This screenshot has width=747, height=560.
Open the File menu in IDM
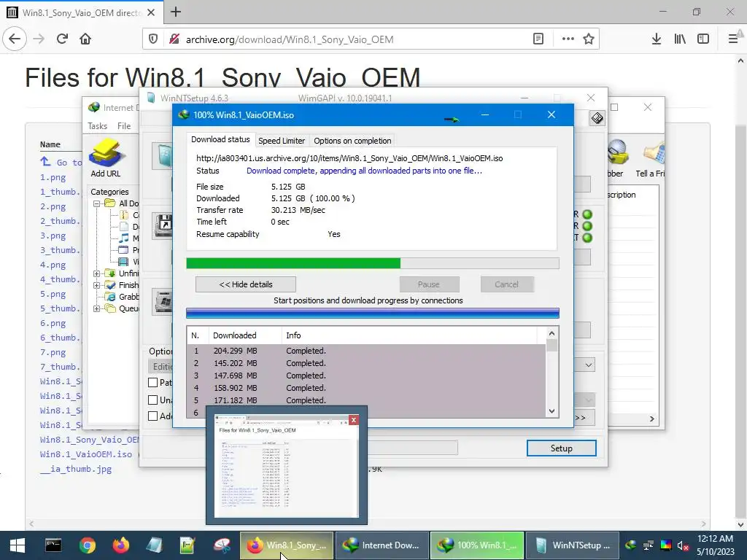(x=124, y=125)
